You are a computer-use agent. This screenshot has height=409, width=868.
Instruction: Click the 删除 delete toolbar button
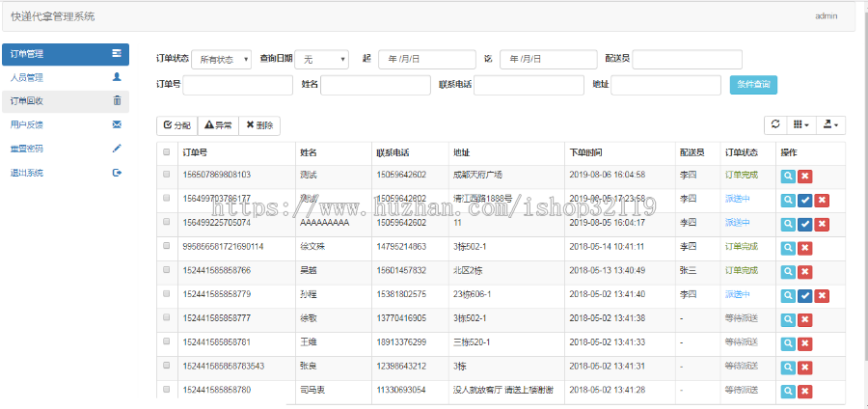pyautogui.click(x=259, y=125)
